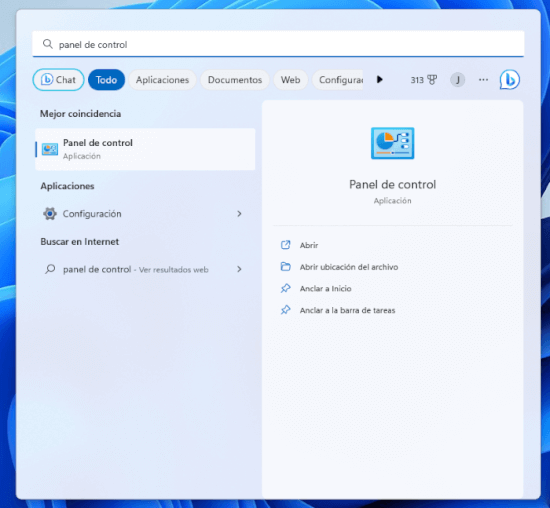Choose Abrir ubicación del archivo
The image size is (550, 508).
point(349,267)
